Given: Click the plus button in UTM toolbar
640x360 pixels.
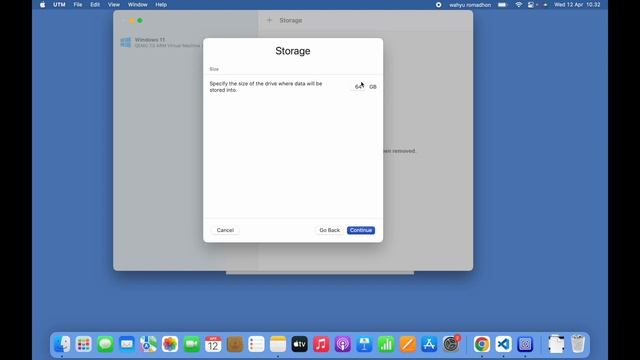Looking at the screenshot, I should point(269,20).
